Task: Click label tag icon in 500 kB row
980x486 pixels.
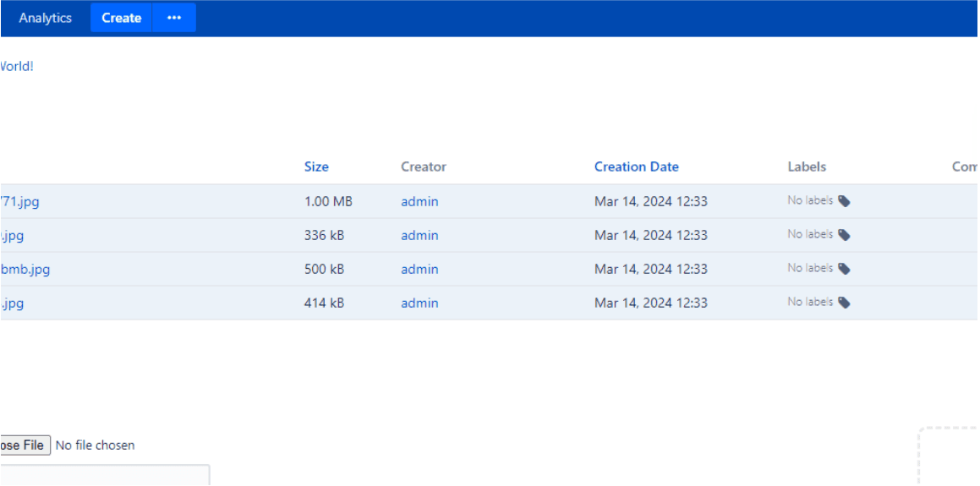Action: pyautogui.click(x=844, y=269)
